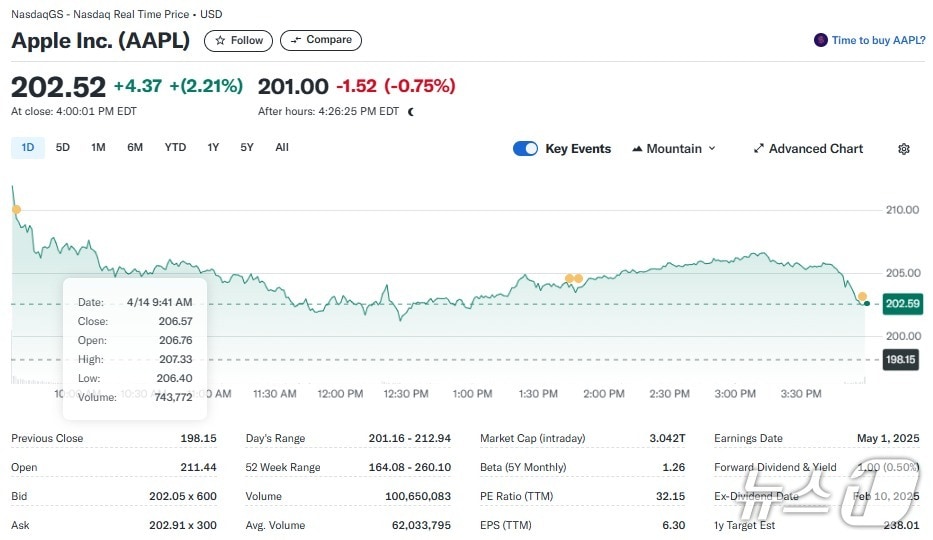The width and height of the screenshot is (933, 540).
Task: Toggle the Key Events switch
Action: (x=525, y=149)
